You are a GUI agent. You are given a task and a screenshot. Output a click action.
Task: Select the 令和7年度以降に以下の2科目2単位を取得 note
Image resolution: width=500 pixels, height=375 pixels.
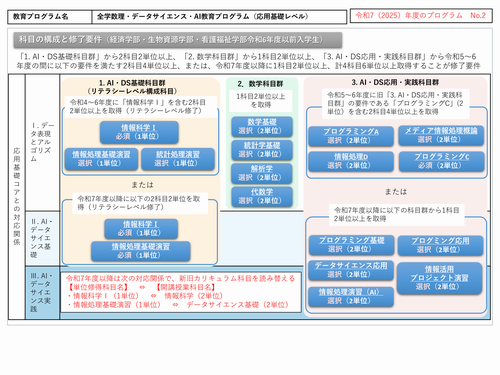139,203
